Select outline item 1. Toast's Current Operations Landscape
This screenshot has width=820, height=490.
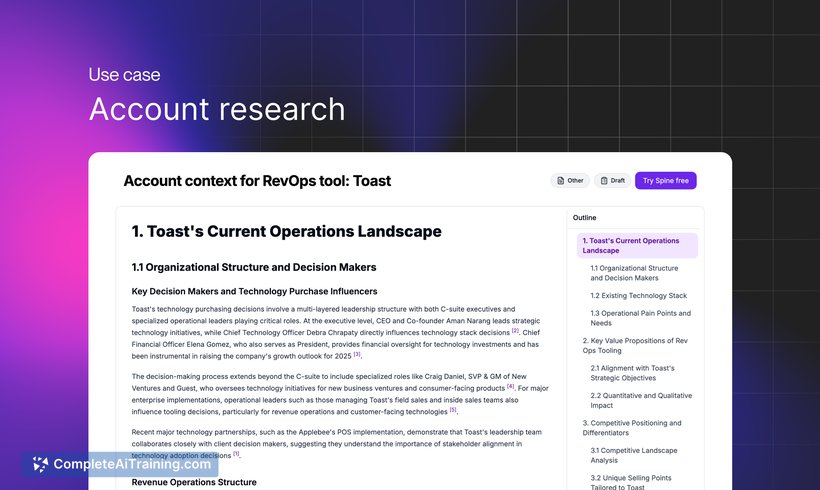coord(637,245)
